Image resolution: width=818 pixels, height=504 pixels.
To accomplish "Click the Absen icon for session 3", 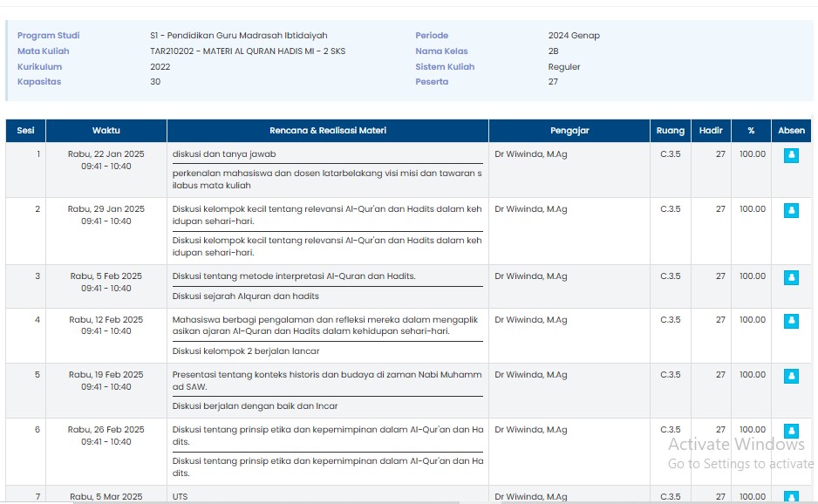I will pyautogui.click(x=791, y=277).
